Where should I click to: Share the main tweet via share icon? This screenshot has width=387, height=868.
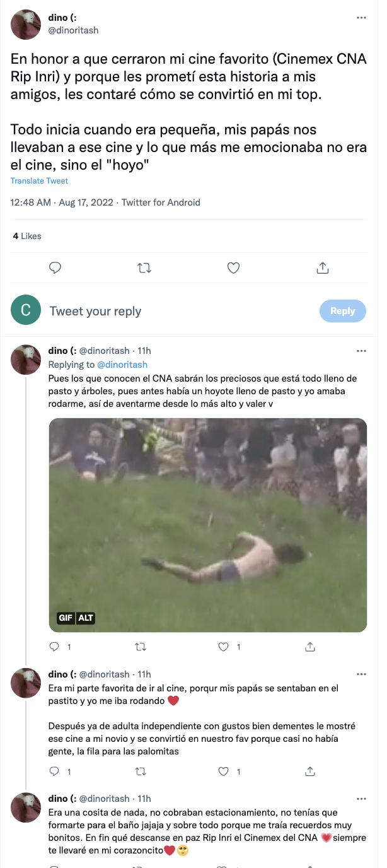(x=323, y=268)
